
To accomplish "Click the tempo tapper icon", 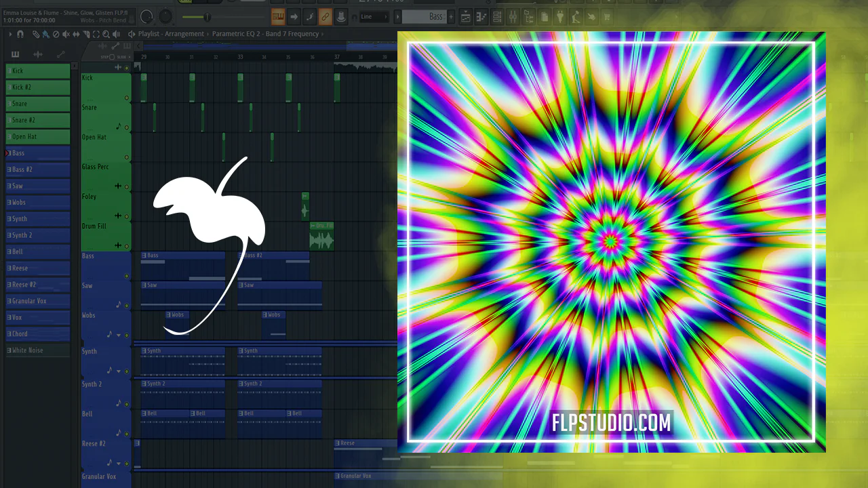I will 576,16.
